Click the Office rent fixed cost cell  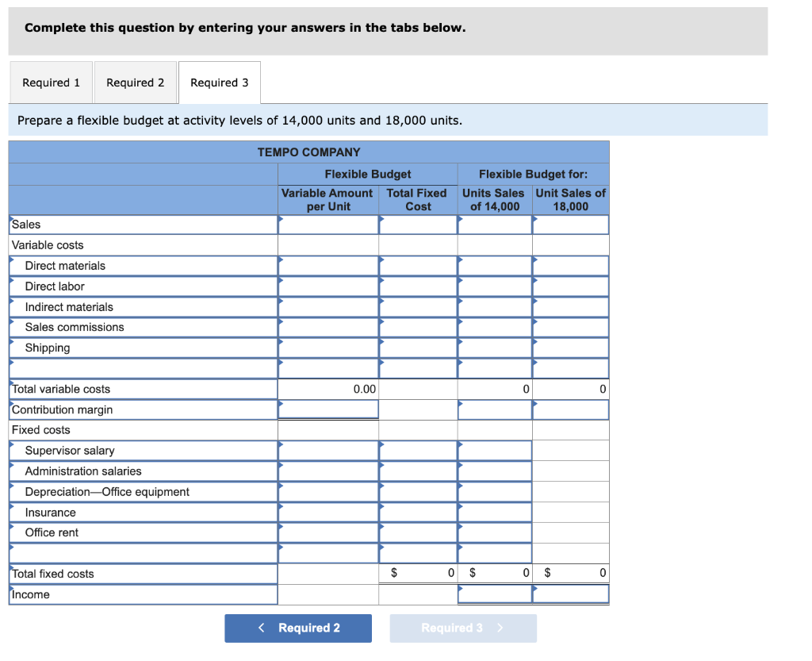418,532
